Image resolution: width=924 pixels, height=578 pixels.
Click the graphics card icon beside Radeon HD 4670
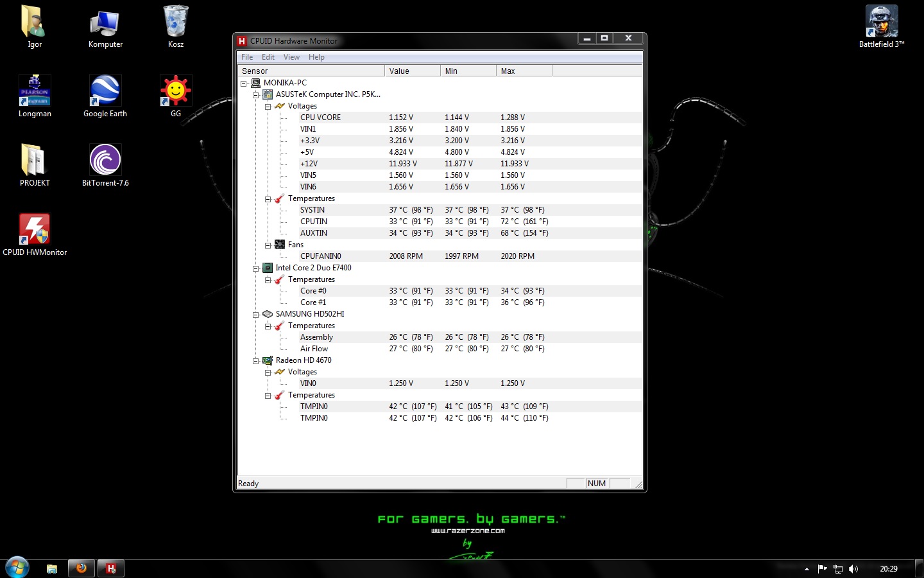[268, 360]
